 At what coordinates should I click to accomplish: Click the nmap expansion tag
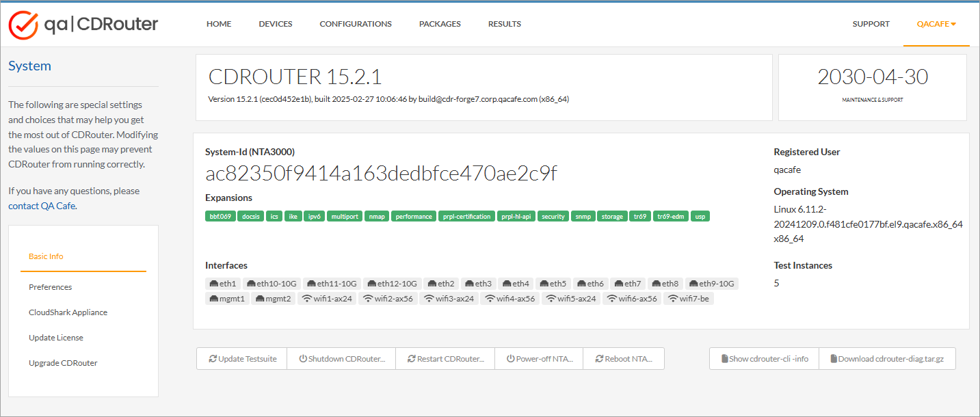(x=376, y=216)
